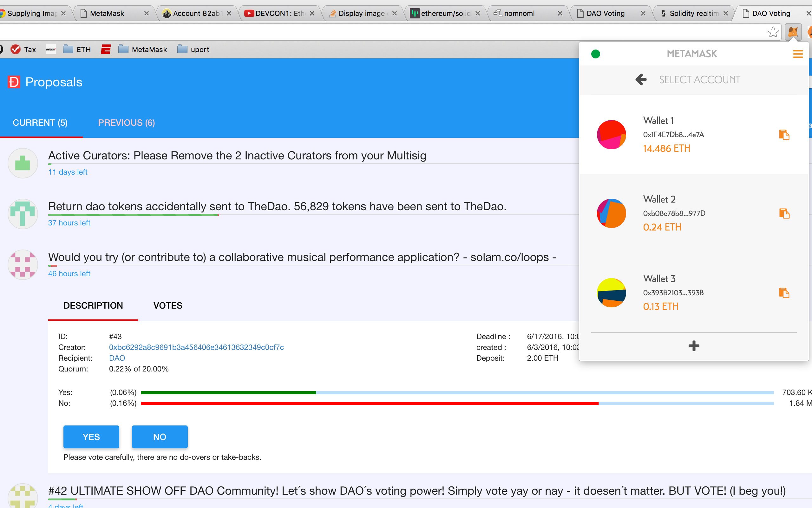Click the 0.13 ETH balance
812x508 pixels.
tap(661, 306)
